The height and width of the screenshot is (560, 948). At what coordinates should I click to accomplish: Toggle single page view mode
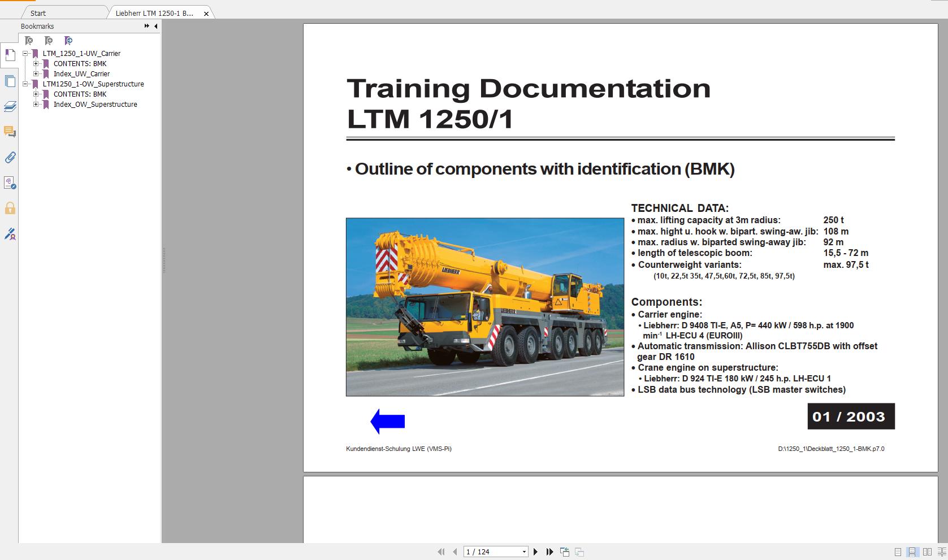[x=898, y=552]
